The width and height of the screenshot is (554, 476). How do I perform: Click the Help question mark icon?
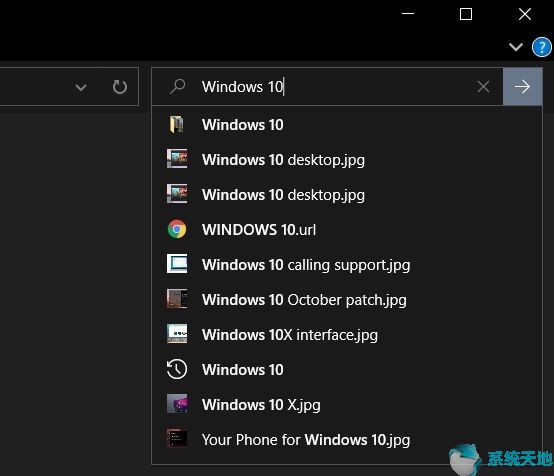click(x=542, y=47)
